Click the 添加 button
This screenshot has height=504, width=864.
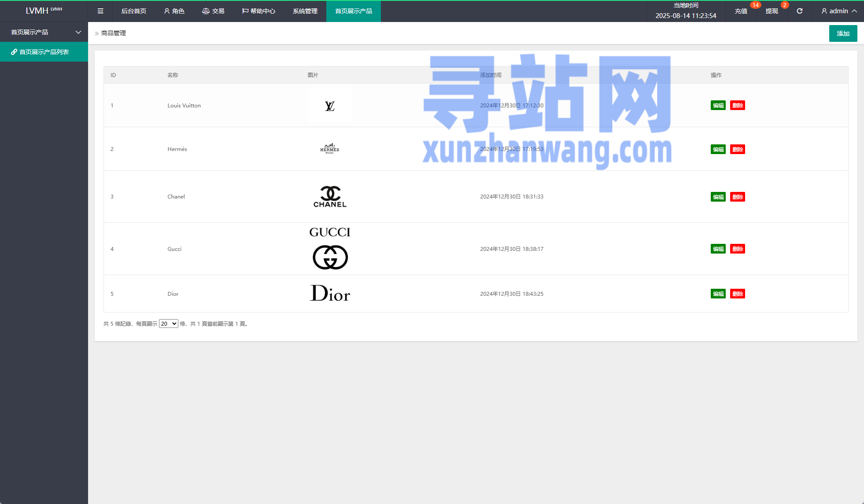843,33
